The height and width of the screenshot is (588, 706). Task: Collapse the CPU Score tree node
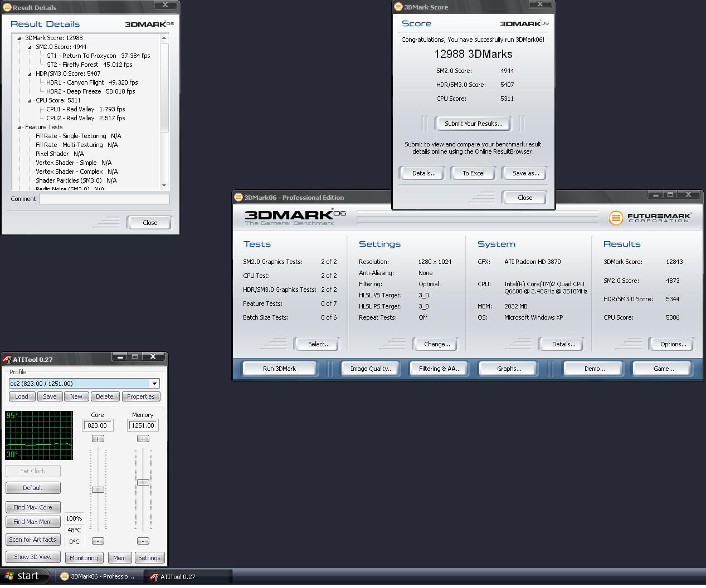tap(30, 101)
